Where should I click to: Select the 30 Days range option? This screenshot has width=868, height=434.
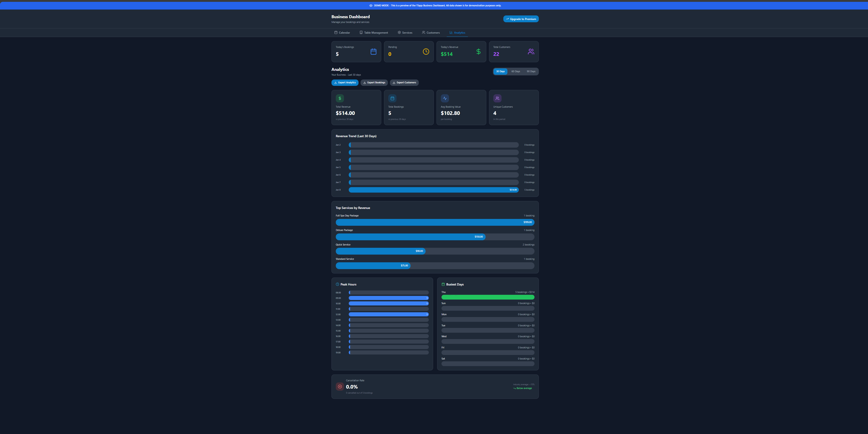pos(500,71)
